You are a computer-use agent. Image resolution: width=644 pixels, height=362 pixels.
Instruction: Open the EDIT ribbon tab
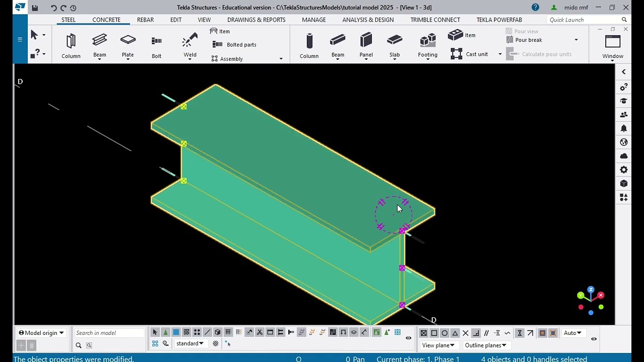(x=176, y=20)
